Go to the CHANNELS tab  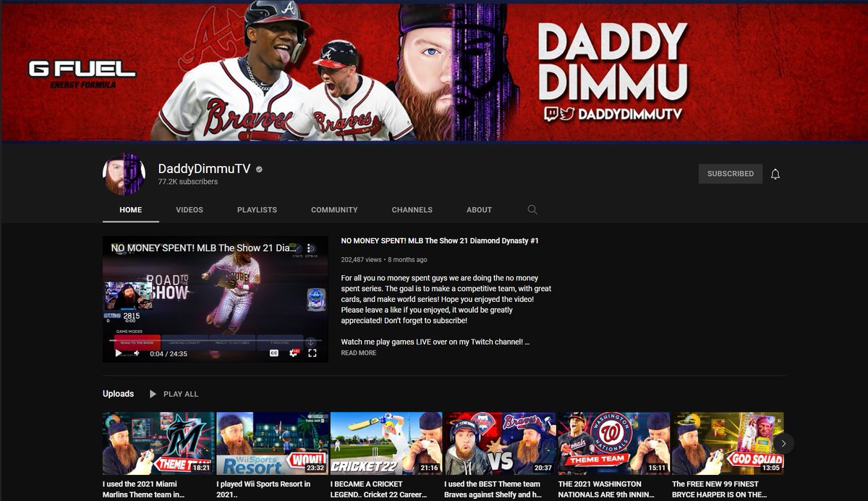point(412,210)
